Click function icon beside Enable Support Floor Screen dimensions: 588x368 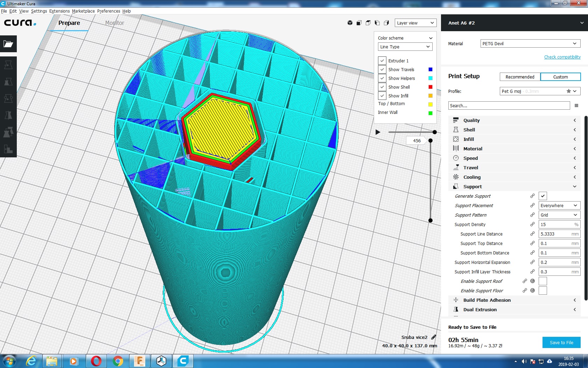532,291
